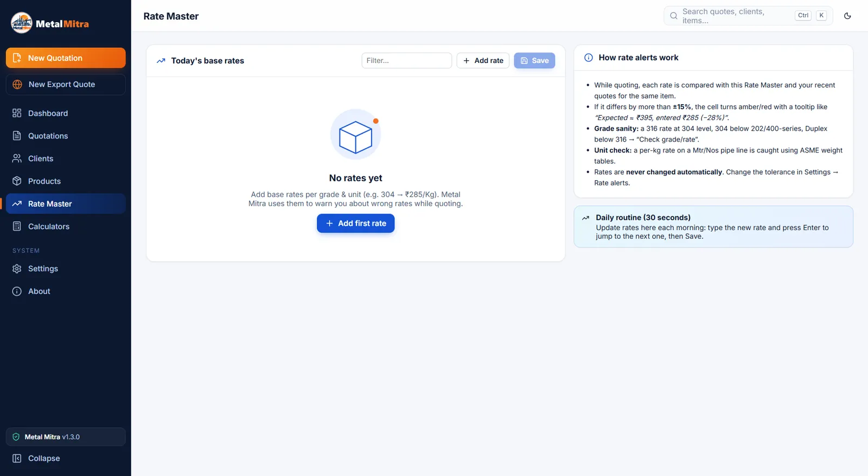Collapse the sidebar

(x=66, y=459)
